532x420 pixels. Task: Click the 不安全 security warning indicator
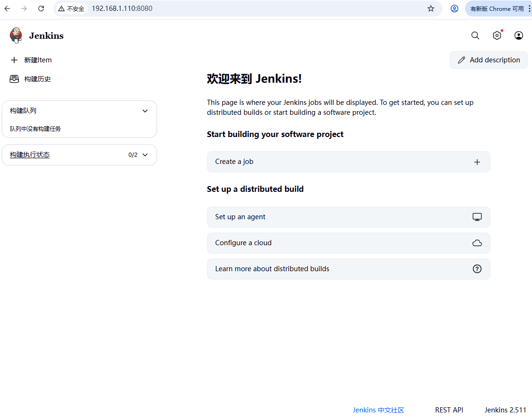pos(71,9)
